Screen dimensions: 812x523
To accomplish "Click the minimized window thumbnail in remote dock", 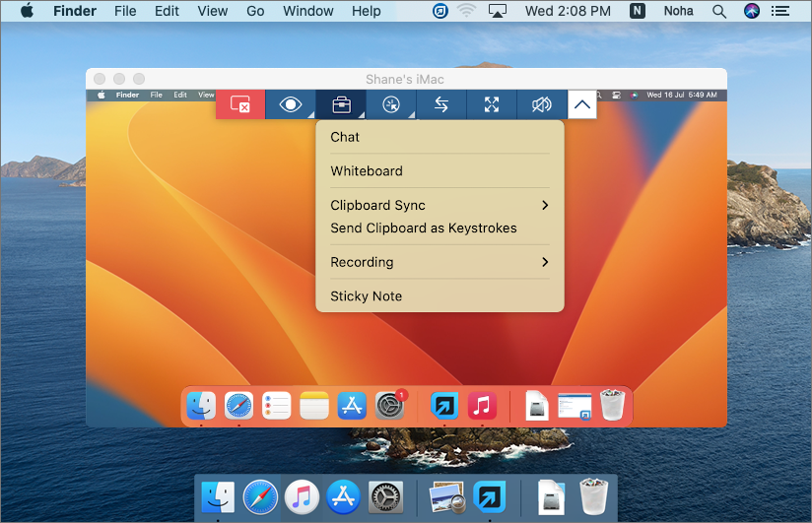I will [x=574, y=405].
